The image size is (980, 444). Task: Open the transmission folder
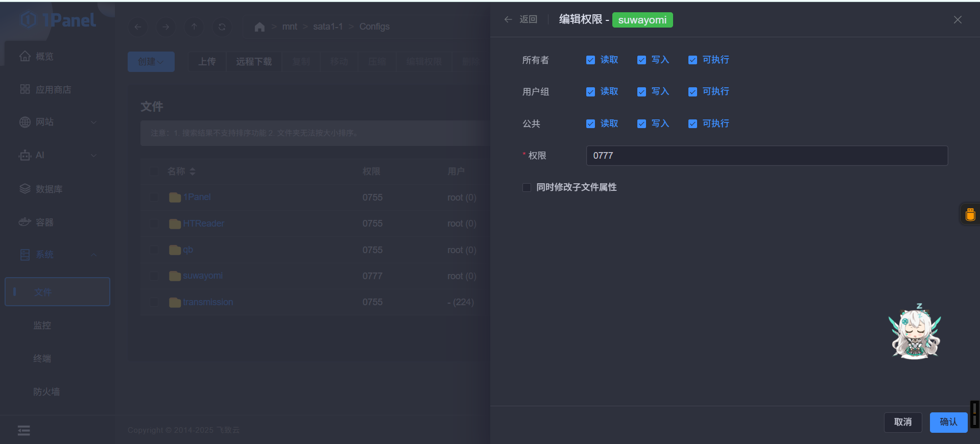pyautogui.click(x=208, y=302)
